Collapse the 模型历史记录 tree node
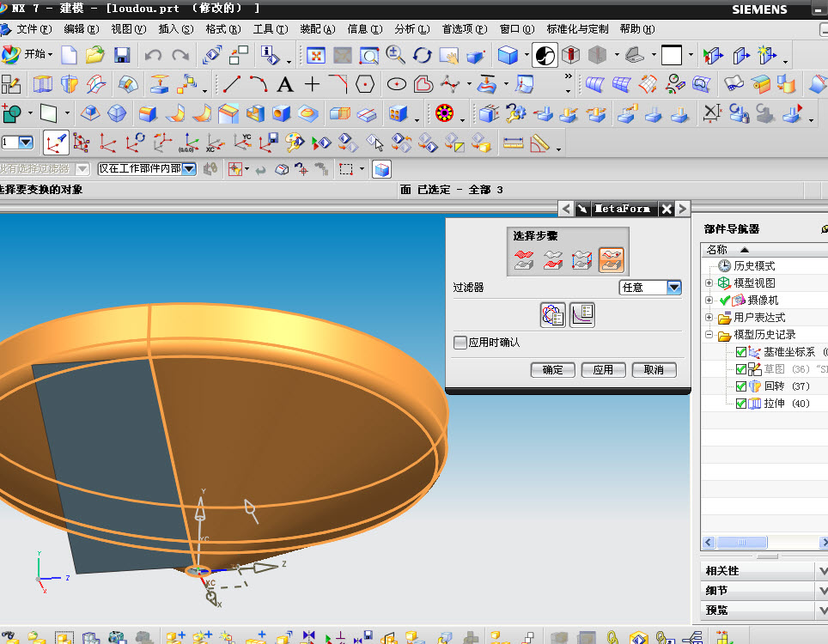The height and width of the screenshot is (644, 828). pyautogui.click(x=709, y=335)
